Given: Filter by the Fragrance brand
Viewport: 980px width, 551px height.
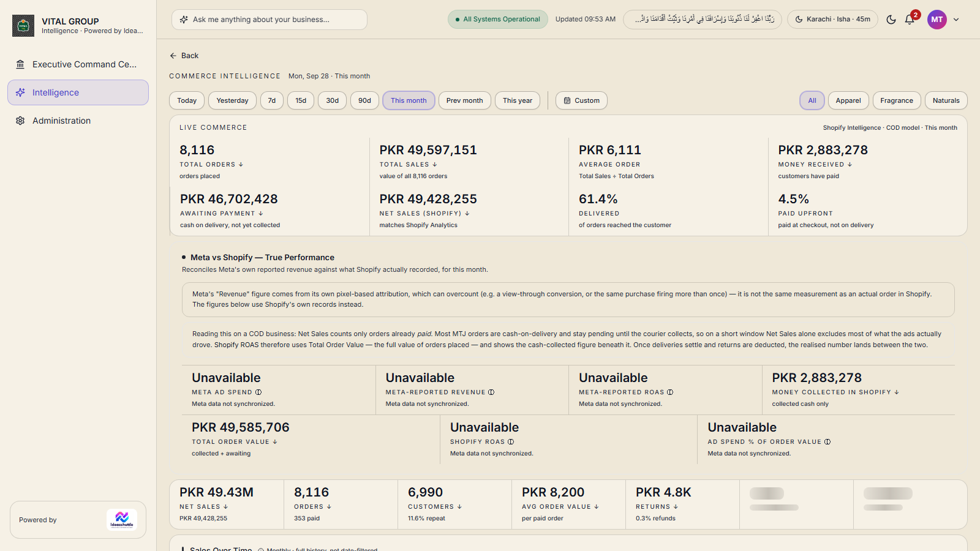Looking at the screenshot, I should coord(897,100).
